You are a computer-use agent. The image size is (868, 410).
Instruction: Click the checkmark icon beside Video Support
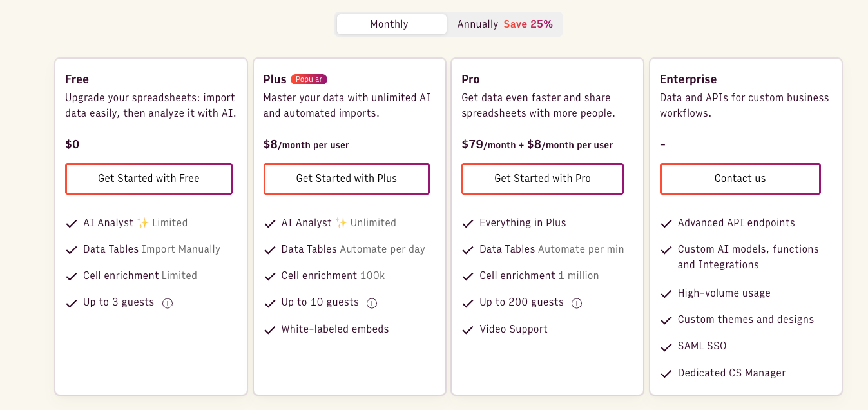[x=467, y=329]
